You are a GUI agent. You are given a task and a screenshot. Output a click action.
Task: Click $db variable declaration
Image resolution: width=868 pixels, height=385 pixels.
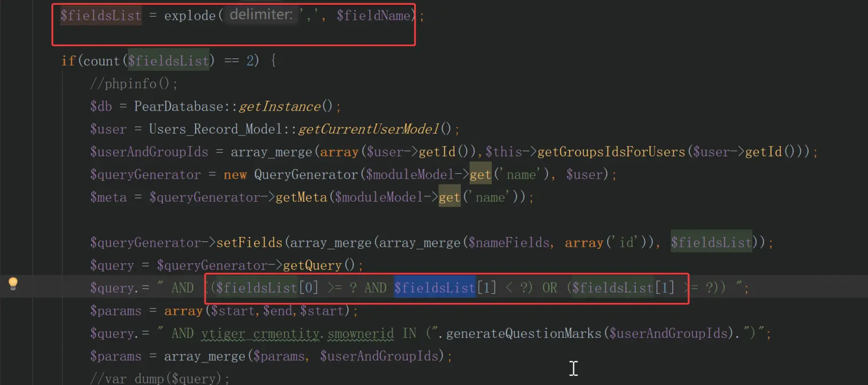coord(101,107)
